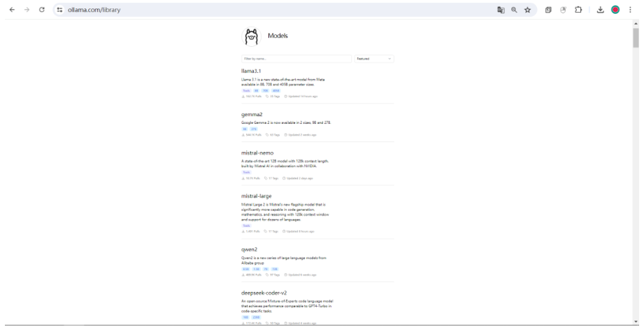
Task: Click the 27B tag under gemma2
Action: point(254,129)
